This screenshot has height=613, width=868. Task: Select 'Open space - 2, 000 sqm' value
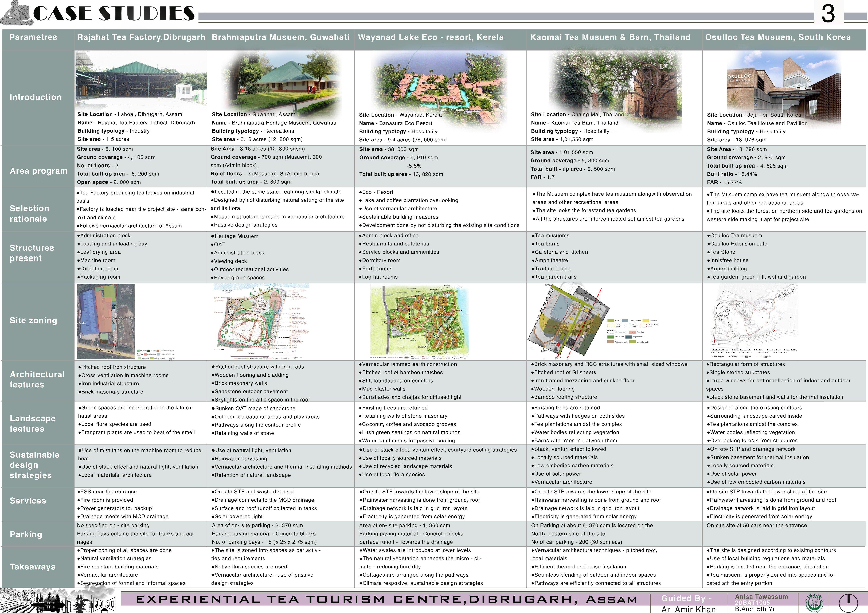(109, 182)
